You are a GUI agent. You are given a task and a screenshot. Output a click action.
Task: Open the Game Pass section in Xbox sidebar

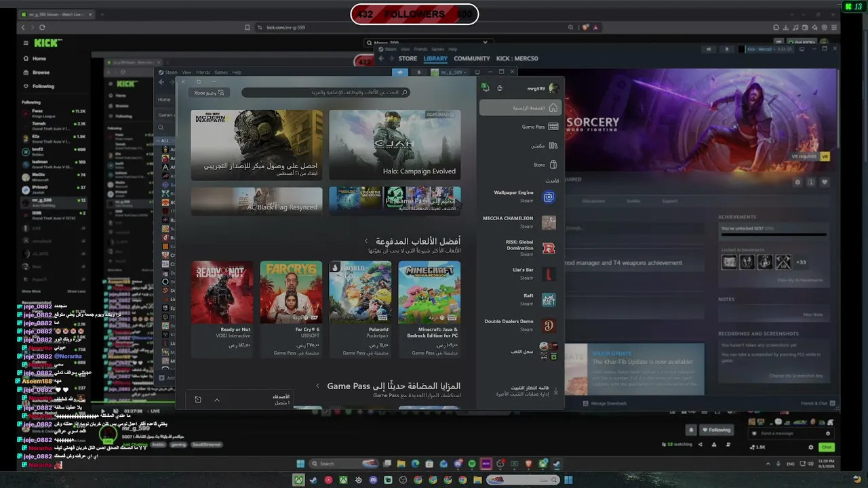(520, 127)
